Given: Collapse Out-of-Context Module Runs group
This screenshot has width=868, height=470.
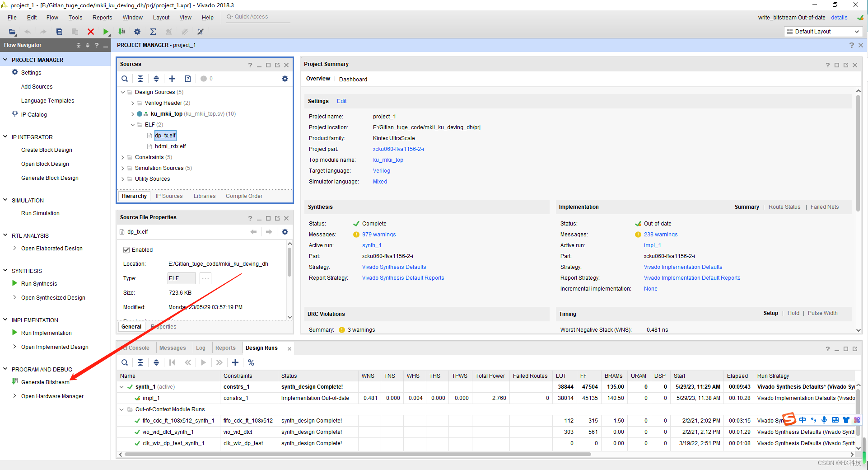Looking at the screenshot, I should [121, 409].
